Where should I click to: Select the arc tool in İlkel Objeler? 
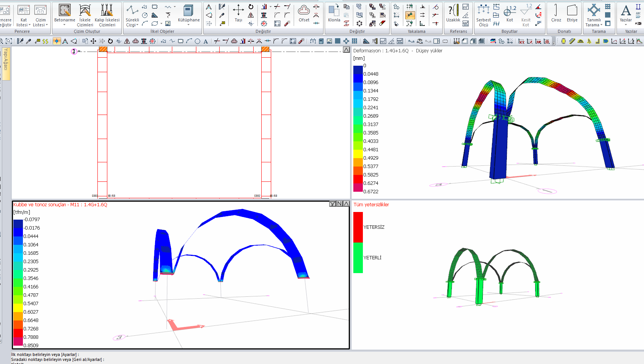point(145,23)
